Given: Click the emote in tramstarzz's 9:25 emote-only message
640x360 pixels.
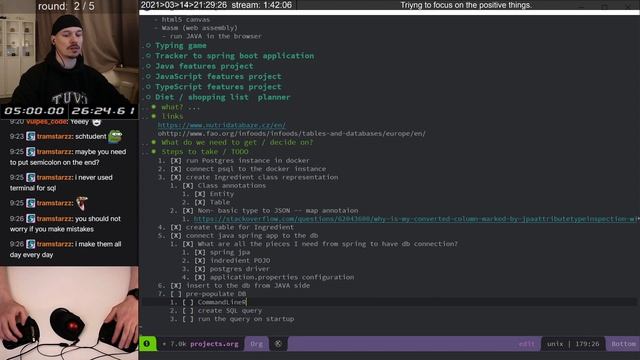Looking at the screenshot, I should pos(82,203).
